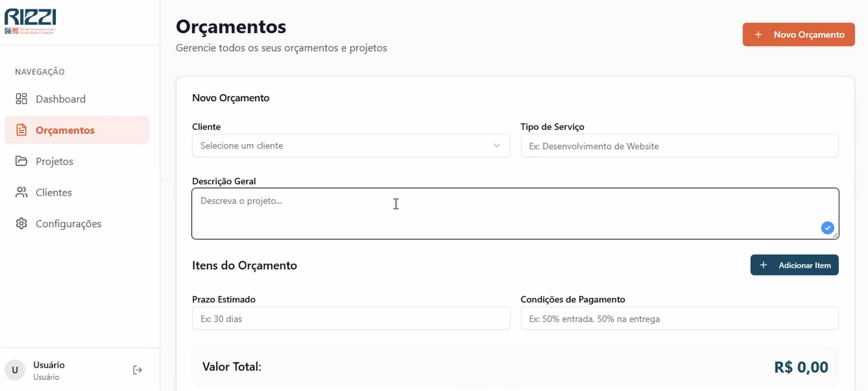868x391 pixels.
Task: Click the Orçamentos document icon
Action: tap(21, 130)
